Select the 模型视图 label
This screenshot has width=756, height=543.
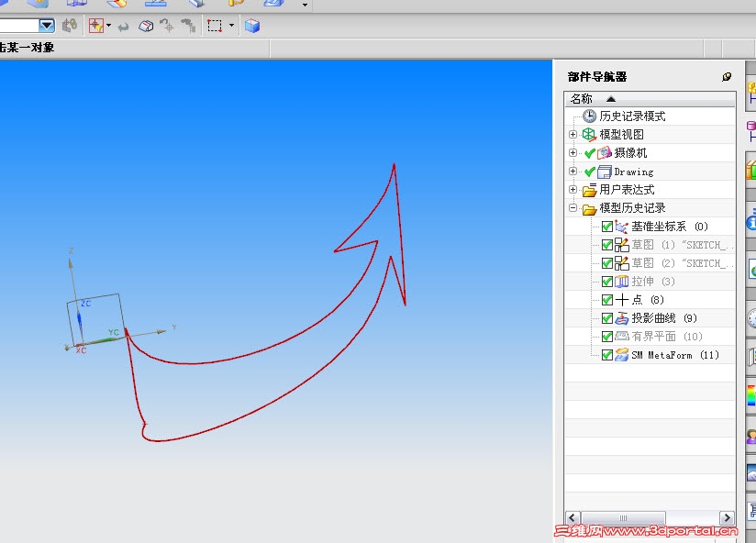(621, 135)
